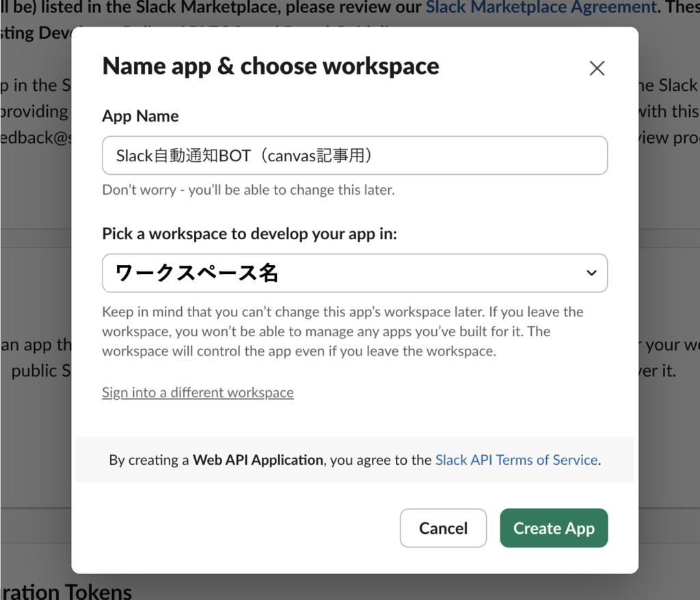Image resolution: width=700 pixels, height=600 pixels.
Task: Cancel the app creation dialog
Action: point(443,528)
